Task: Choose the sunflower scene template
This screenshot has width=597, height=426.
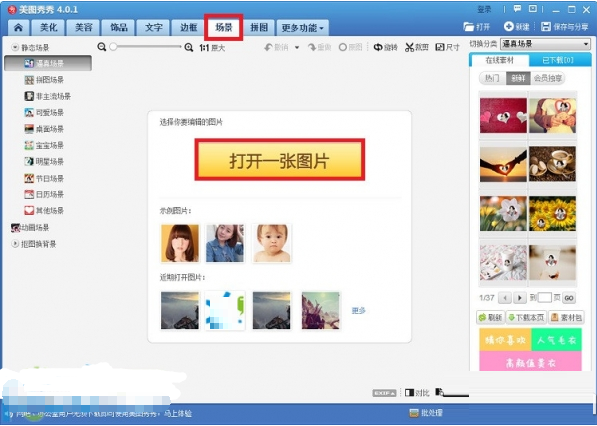Action: 552,213
